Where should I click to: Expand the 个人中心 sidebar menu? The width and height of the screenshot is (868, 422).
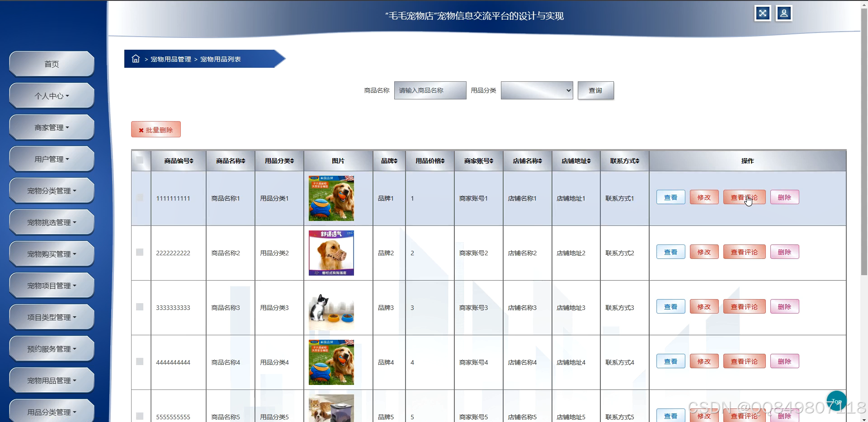(x=52, y=96)
